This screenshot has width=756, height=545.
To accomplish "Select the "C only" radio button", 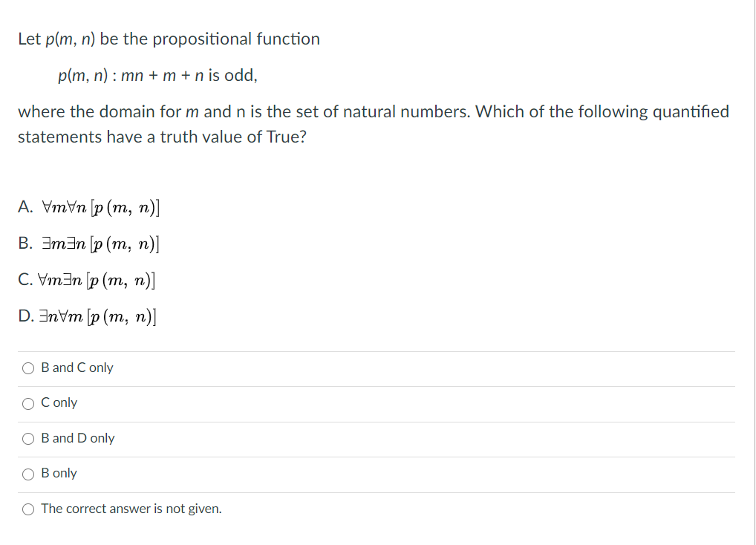I will pyautogui.click(x=27, y=403).
